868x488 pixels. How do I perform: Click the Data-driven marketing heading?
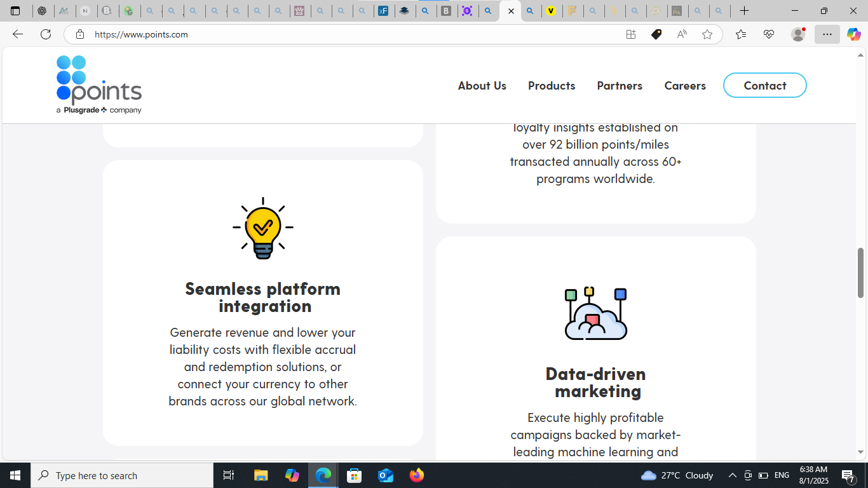(596, 383)
